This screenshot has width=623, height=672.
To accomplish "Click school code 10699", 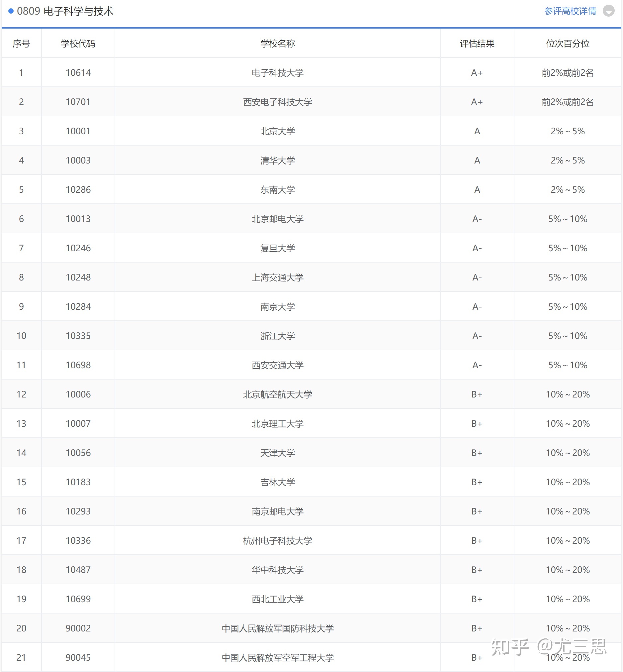I will (78, 599).
